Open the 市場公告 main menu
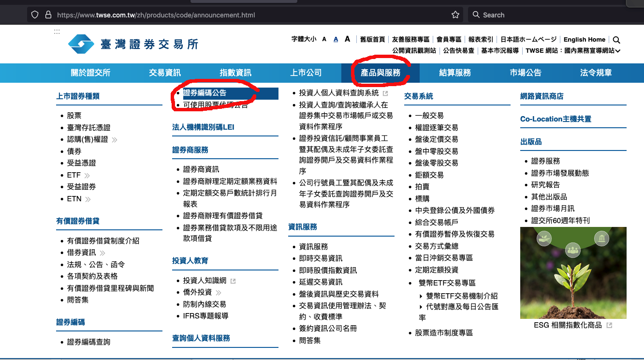 pyautogui.click(x=526, y=73)
